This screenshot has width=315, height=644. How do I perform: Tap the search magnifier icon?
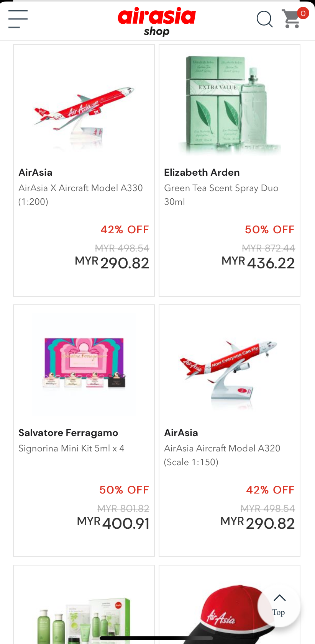[x=264, y=19]
